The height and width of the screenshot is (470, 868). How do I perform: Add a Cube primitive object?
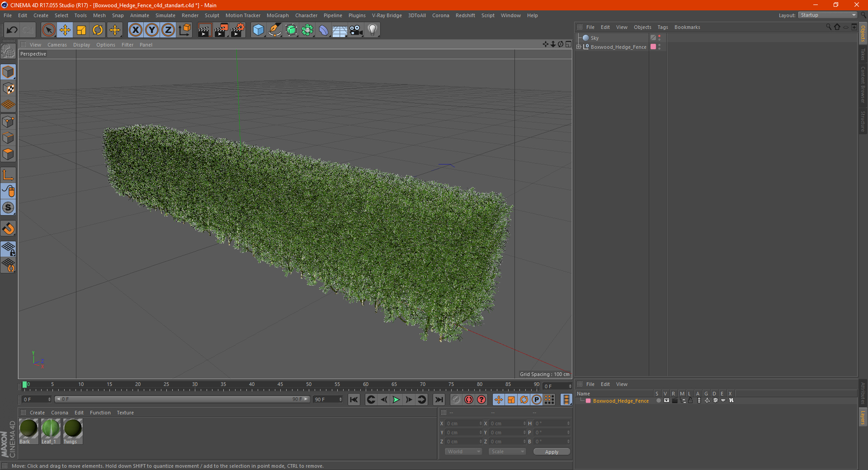pyautogui.click(x=258, y=30)
